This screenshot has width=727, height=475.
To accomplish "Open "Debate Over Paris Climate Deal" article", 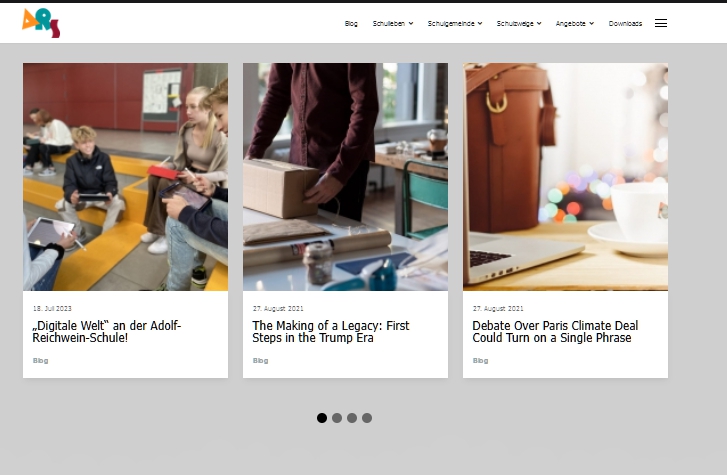I will (555, 332).
